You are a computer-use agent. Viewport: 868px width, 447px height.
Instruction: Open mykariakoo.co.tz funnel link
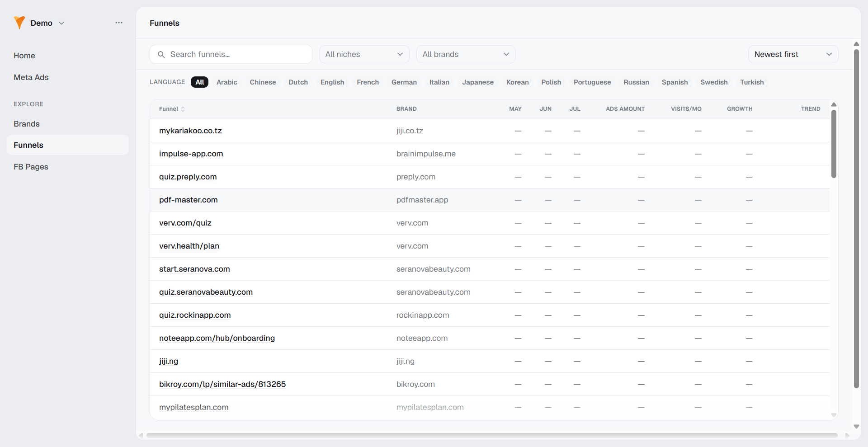190,131
